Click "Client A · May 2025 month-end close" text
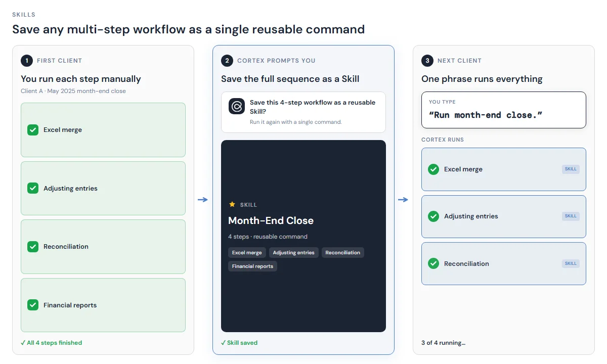 (x=73, y=91)
